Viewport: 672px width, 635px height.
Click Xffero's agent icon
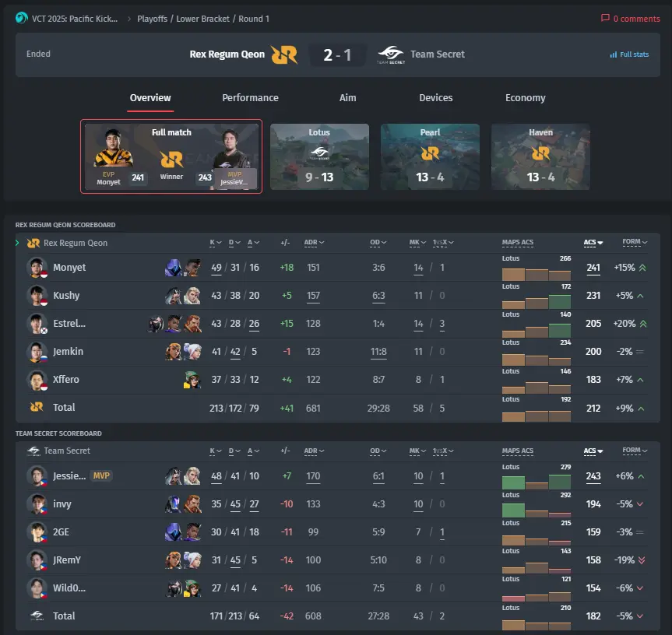click(x=192, y=380)
